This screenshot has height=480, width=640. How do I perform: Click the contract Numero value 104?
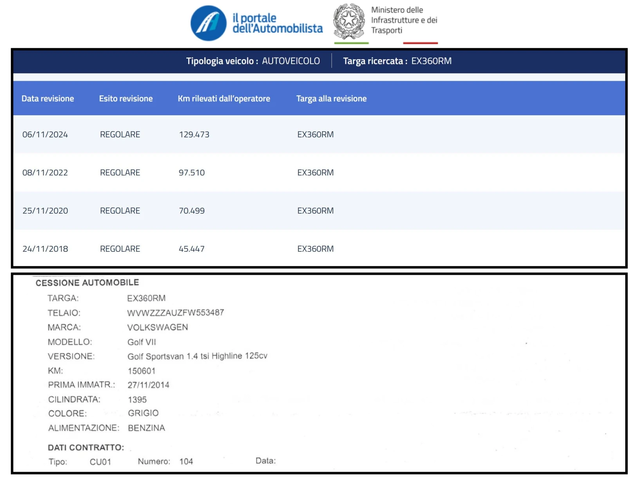click(x=186, y=461)
